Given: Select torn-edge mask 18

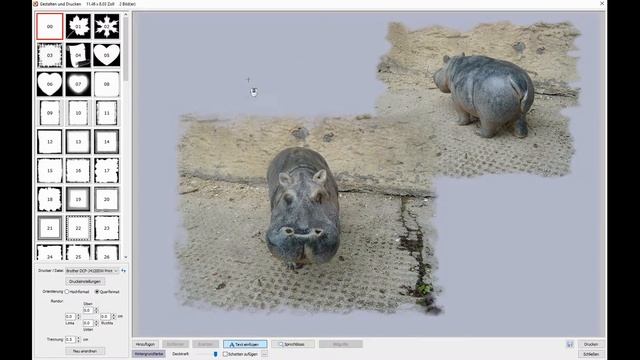Looking at the screenshot, I should pyautogui.click(x=50, y=199).
